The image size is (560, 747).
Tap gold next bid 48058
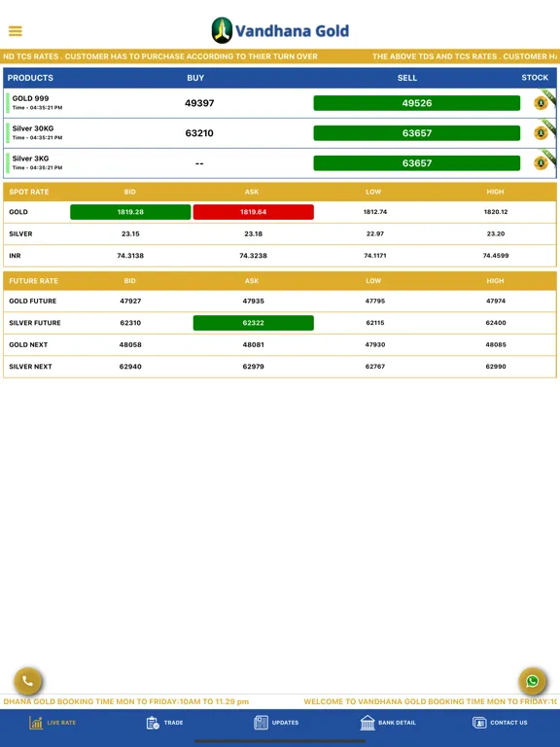click(x=130, y=345)
